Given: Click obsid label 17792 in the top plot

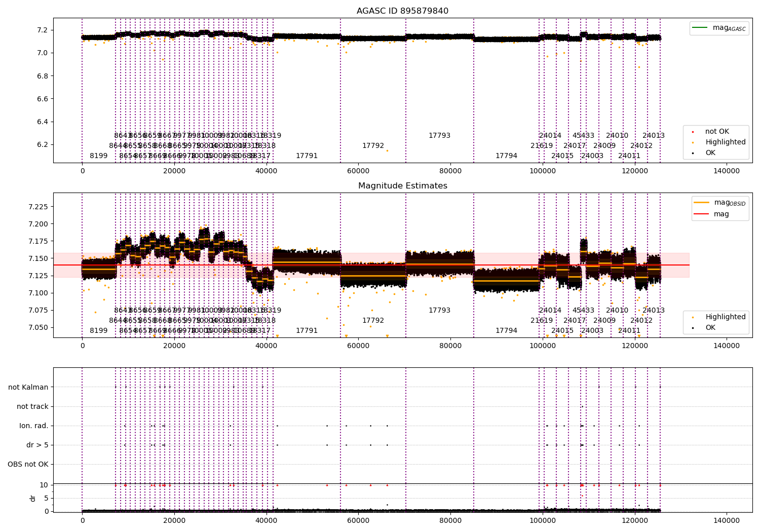Looking at the screenshot, I should (373, 146).
